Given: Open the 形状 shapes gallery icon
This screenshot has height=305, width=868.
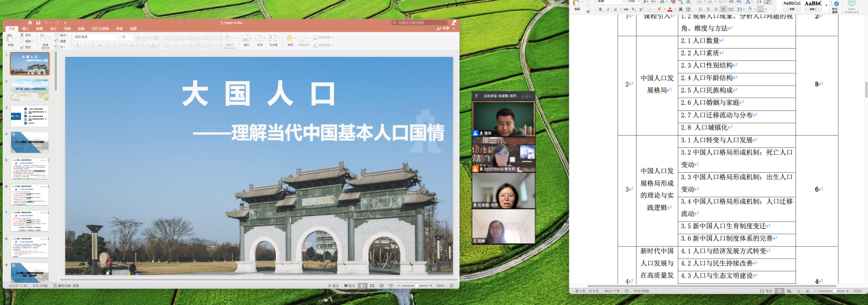Looking at the screenshot, I should pos(259,38).
